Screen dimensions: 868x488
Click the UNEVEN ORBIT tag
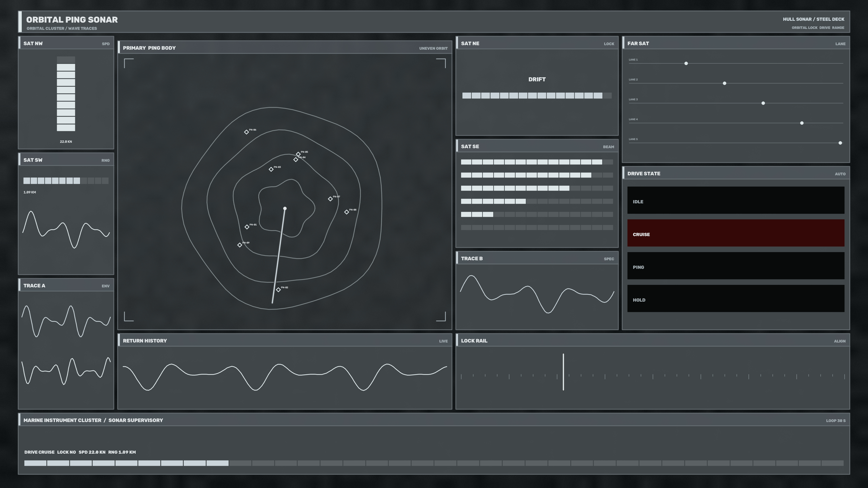pyautogui.click(x=433, y=48)
